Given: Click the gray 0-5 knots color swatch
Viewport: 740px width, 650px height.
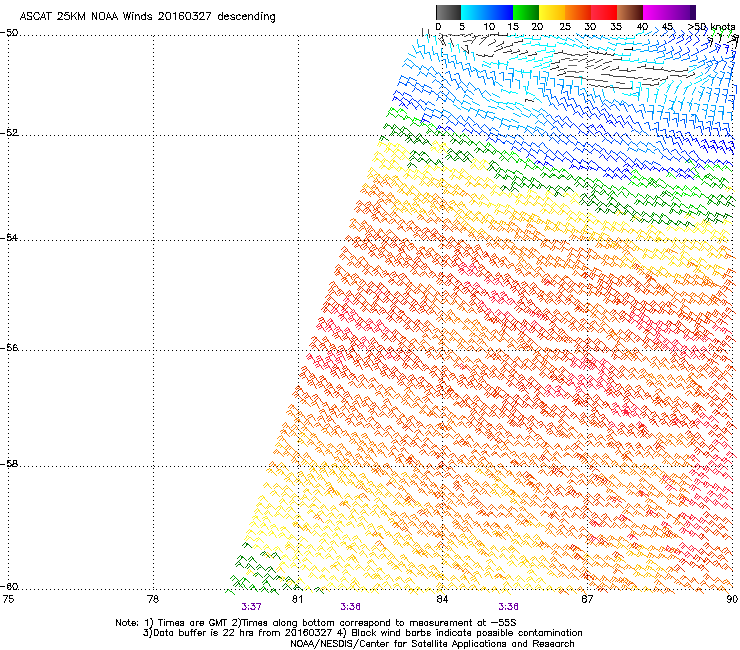Looking at the screenshot, I should coord(448,12).
